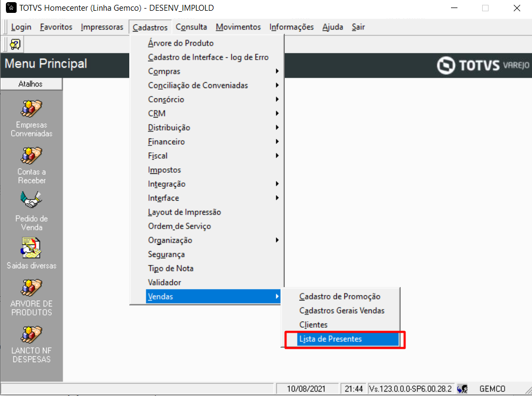Choose Clientes in the Vendas submenu

point(348,325)
